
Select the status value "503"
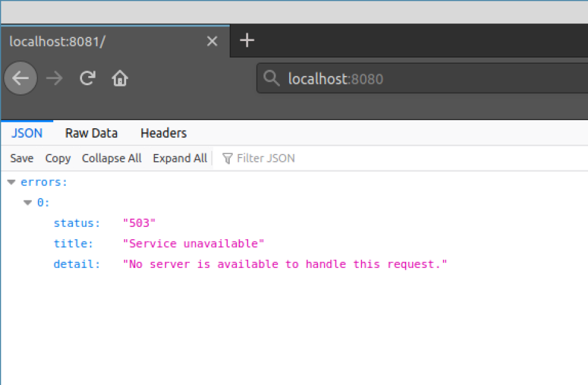139,223
